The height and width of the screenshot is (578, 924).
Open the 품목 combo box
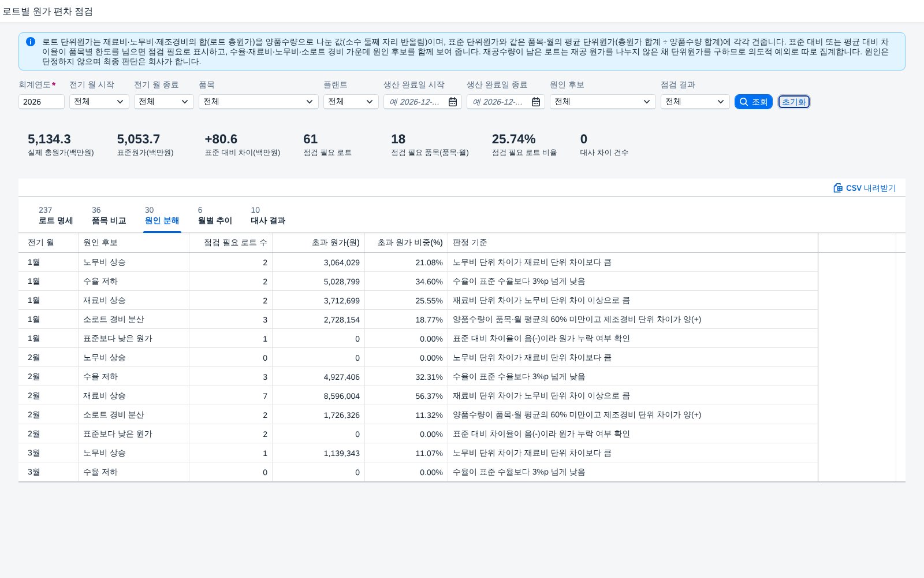point(258,102)
